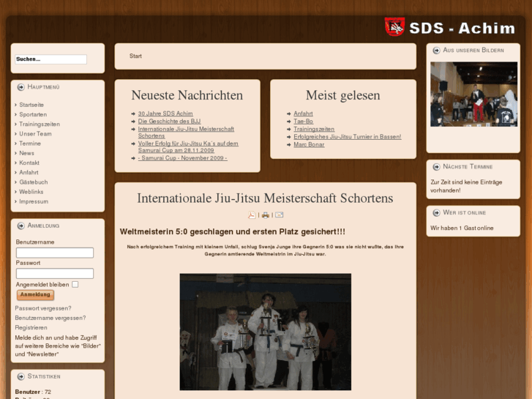
Task: Click arrow icon beside Nächste Termine
Action: tap(436, 167)
